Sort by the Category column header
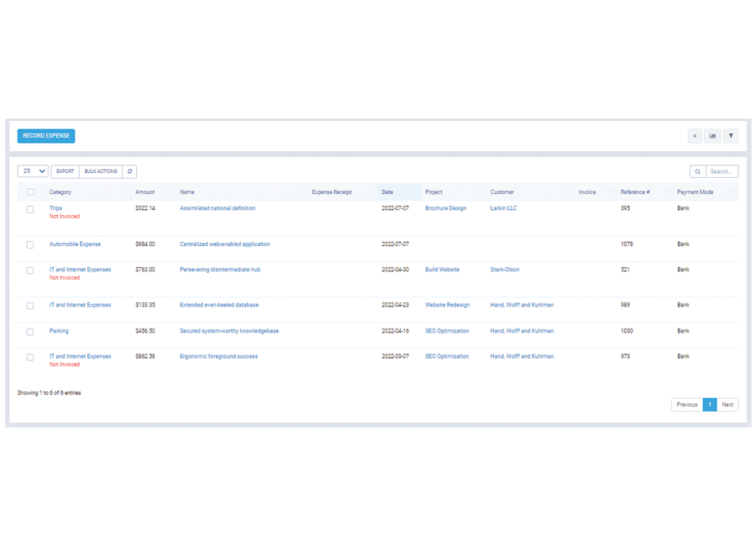Screen dimensions: 756x546 click(60, 192)
